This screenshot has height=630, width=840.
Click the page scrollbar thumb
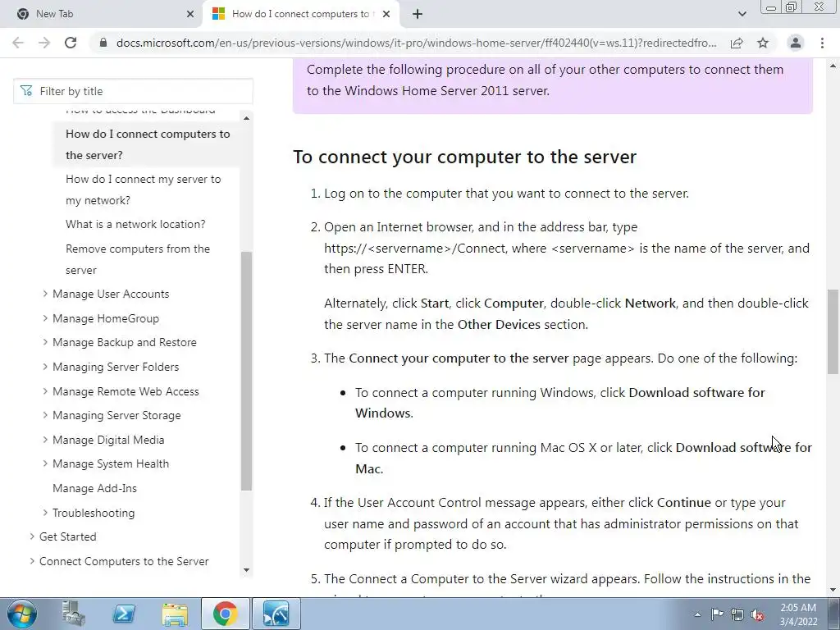833,331
